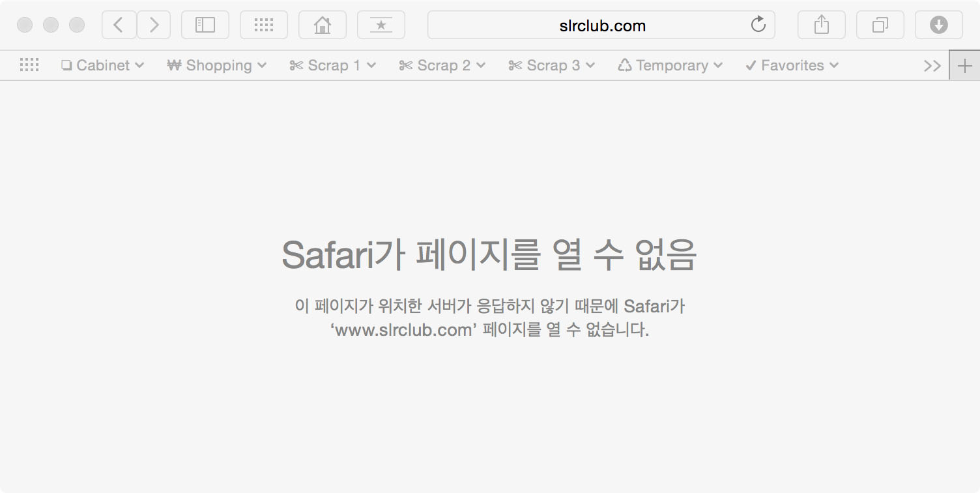Open the Share menu
The height and width of the screenshot is (493, 980).
pos(822,25)
